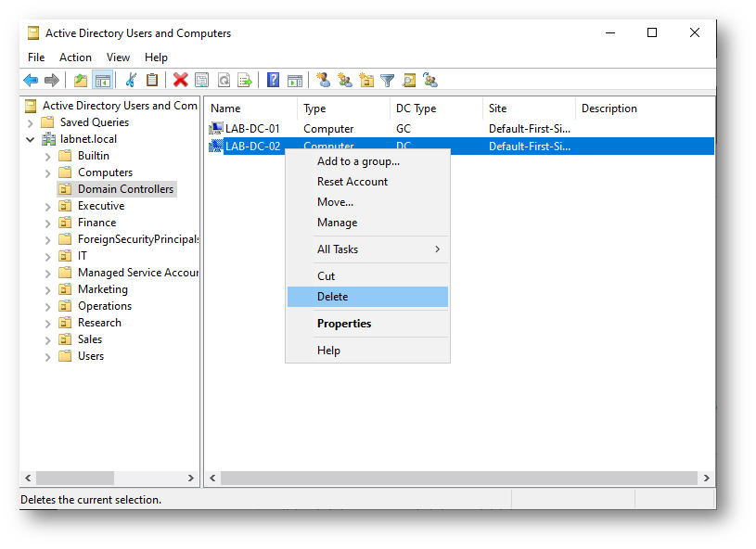Image resolution: width=756 pixels, height=549 pixels.
Task: Sort list by the Site column header
Action: [x=529, y=109]
